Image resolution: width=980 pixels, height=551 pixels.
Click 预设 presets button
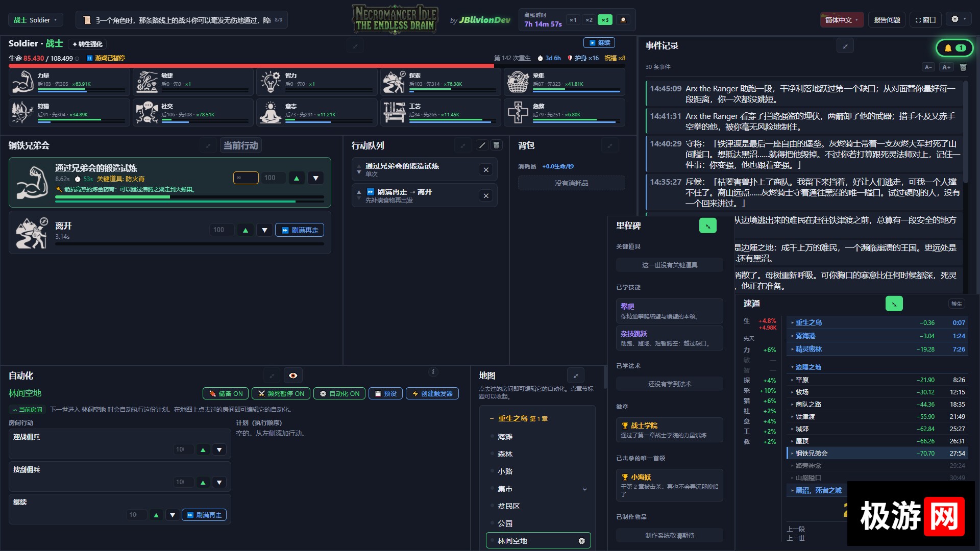point(386,394)
